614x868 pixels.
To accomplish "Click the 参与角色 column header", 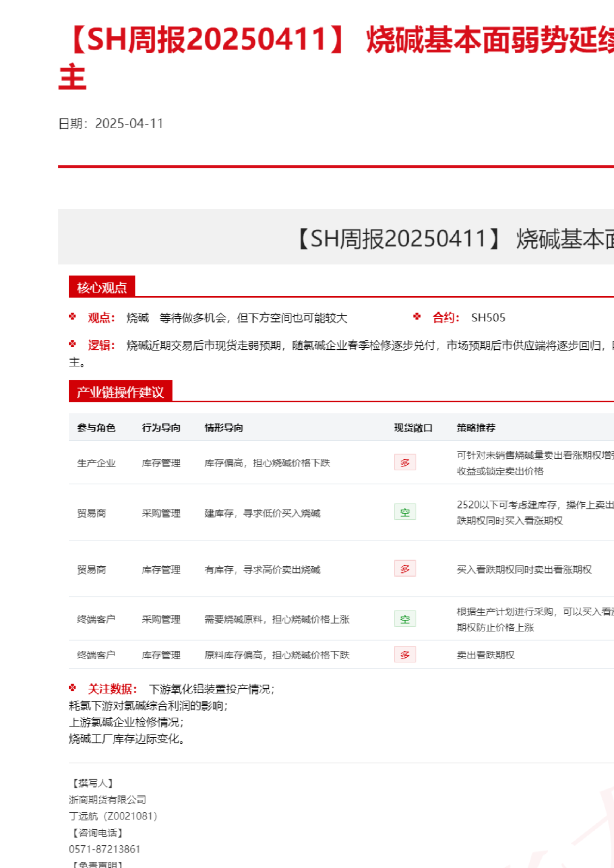I will [x=96, y=428].
